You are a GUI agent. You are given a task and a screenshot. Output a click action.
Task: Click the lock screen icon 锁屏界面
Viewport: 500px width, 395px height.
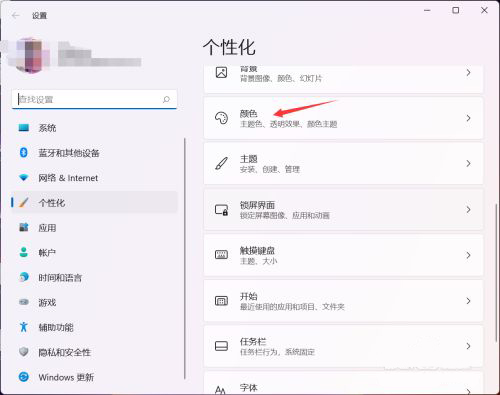coord(221,210)
